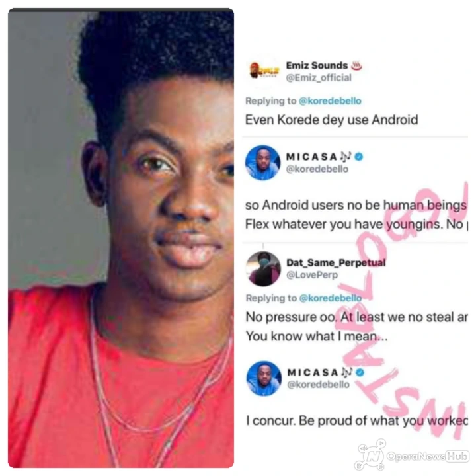Click the hot springs emoji after Emiz Sounds
Screen dimensions: 476x476
[x=357, y=65]
